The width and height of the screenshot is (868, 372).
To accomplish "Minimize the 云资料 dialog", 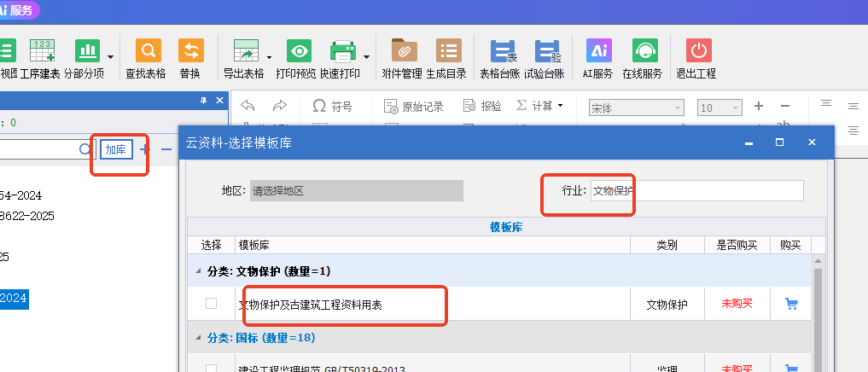I will point(749,142).
